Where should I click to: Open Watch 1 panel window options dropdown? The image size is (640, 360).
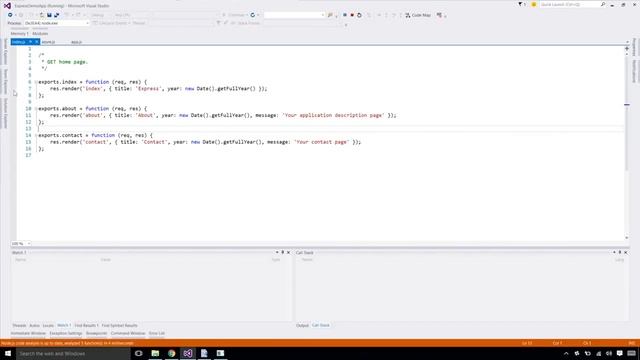point(277,253)
